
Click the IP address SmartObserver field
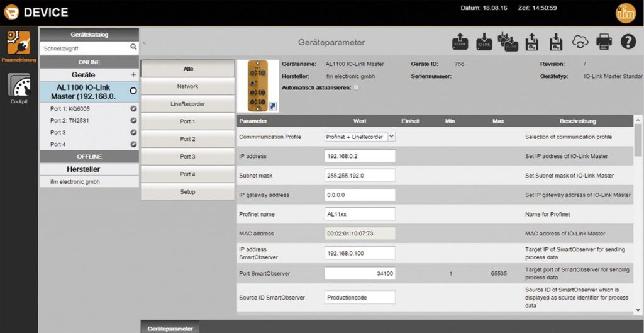click(360, 253)
